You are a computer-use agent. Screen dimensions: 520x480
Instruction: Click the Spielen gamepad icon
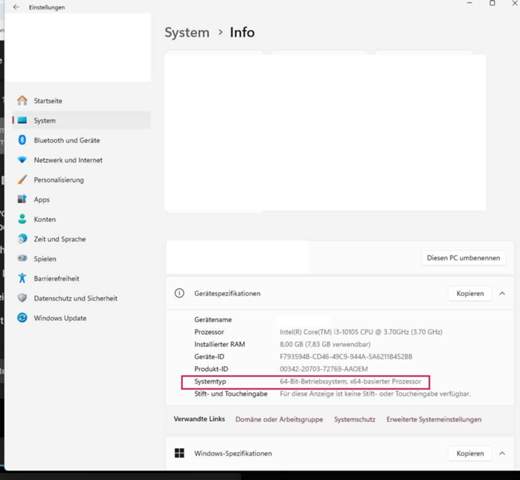click(x=22, y=258)
